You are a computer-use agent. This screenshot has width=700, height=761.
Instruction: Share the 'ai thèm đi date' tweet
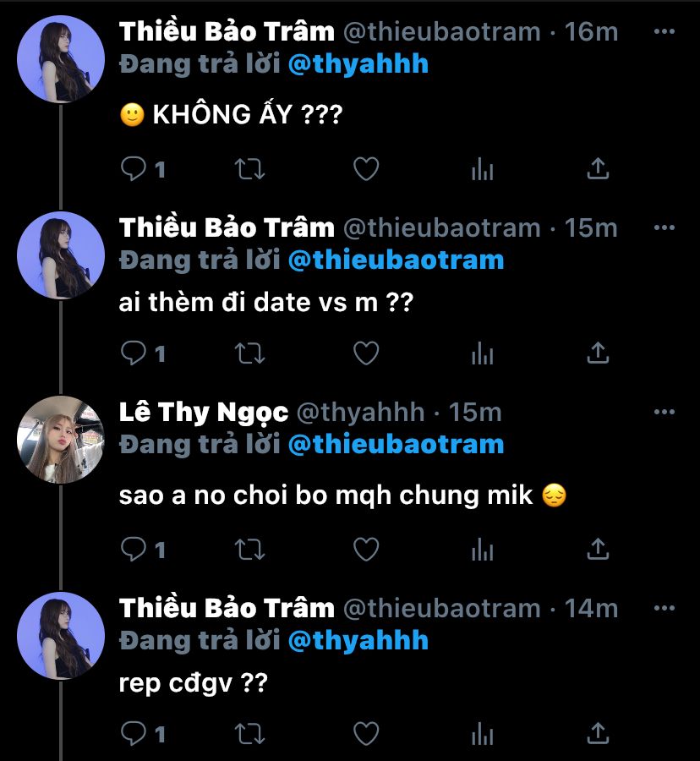click(598, 353)
